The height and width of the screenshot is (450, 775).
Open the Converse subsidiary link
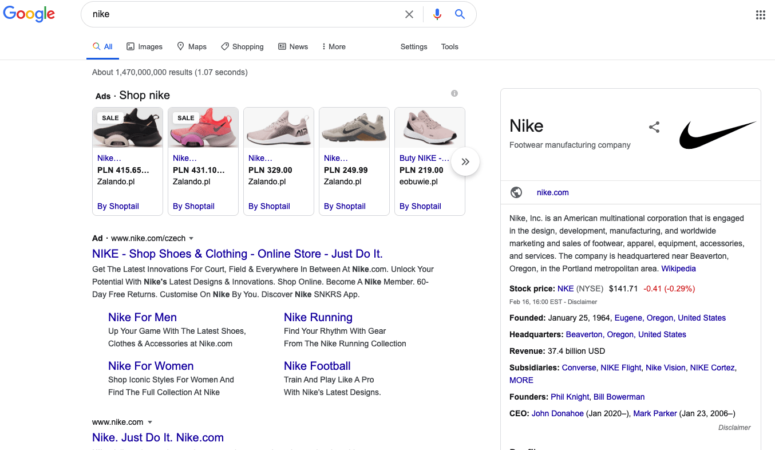(579, 367)
